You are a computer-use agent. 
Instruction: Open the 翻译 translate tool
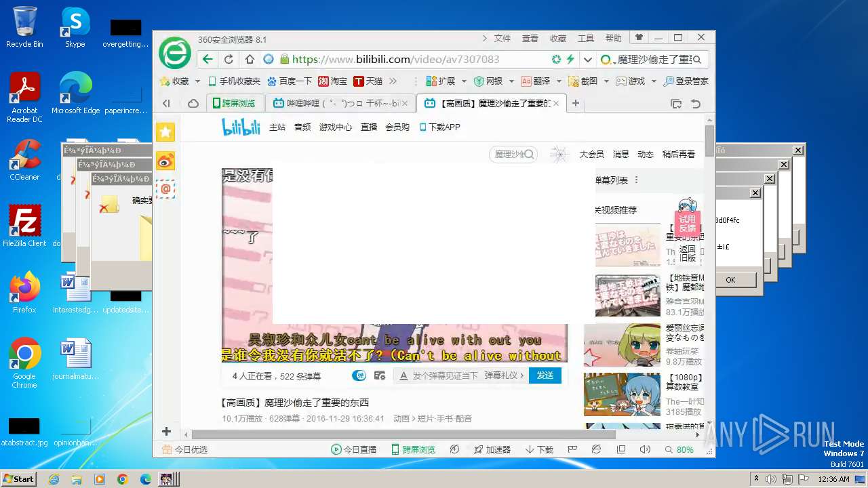(x=535, y=81)
